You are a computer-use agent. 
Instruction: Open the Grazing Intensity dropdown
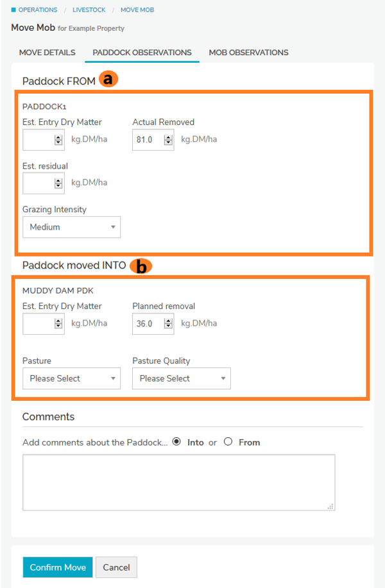(71, 227)
